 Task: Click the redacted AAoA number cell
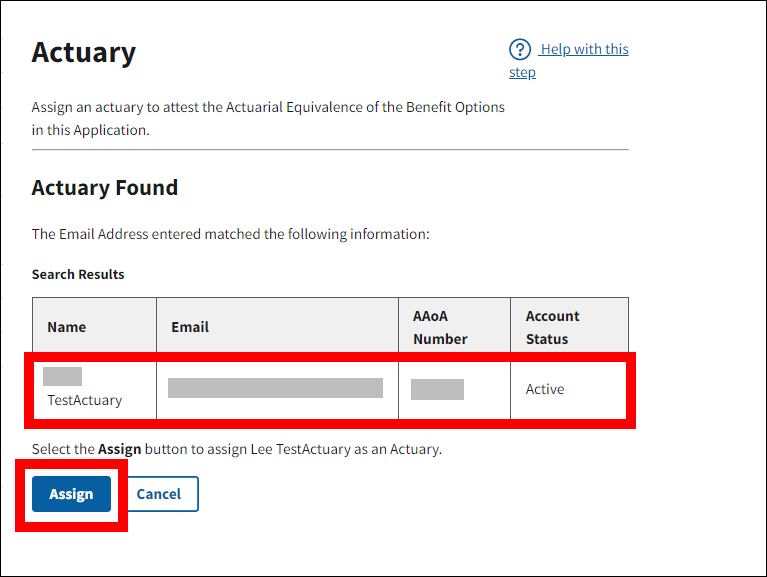437,389
